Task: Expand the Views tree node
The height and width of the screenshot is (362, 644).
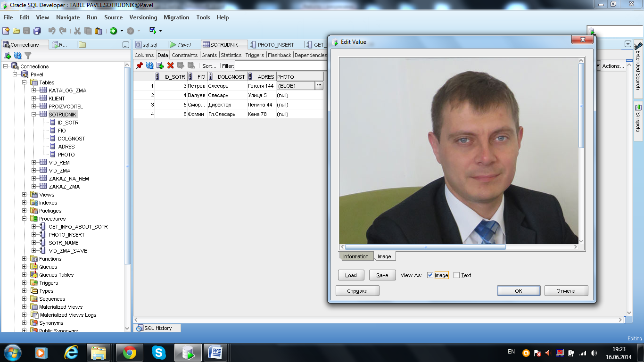Action: tap(25, 195)
